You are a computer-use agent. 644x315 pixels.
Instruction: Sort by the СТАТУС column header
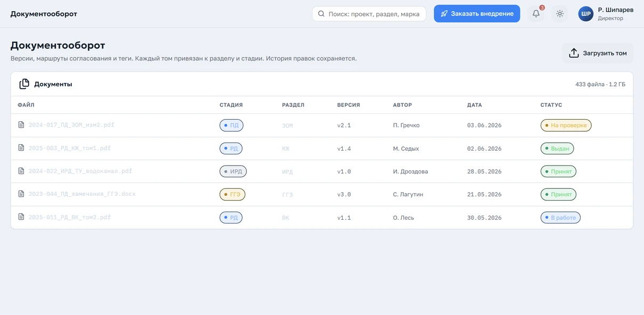pos(551,105)
